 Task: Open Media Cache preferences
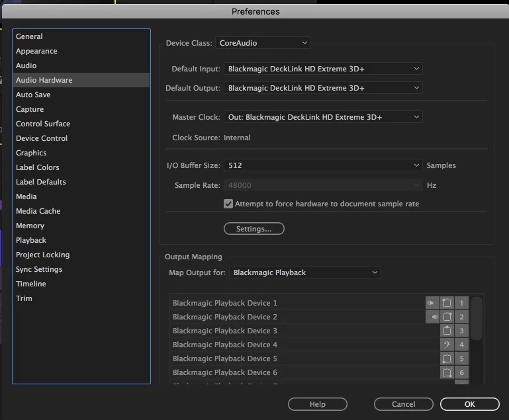(x=81, y=211)
